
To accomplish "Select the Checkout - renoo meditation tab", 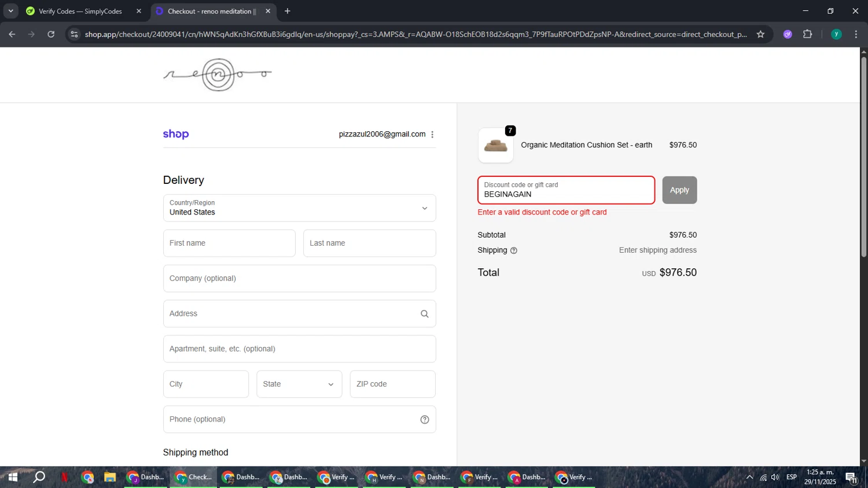I will (x=213, y=11).
